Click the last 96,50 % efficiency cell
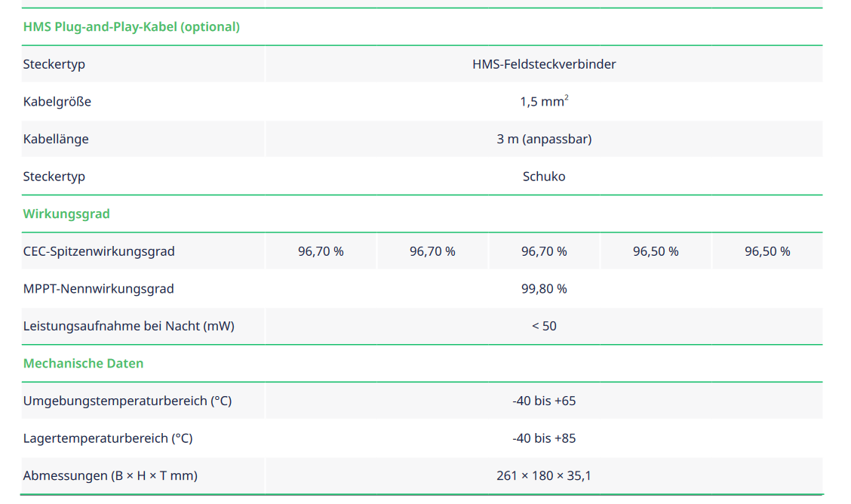Image resolution: width=851 pixels, height=504 pixels. (767, 251)
